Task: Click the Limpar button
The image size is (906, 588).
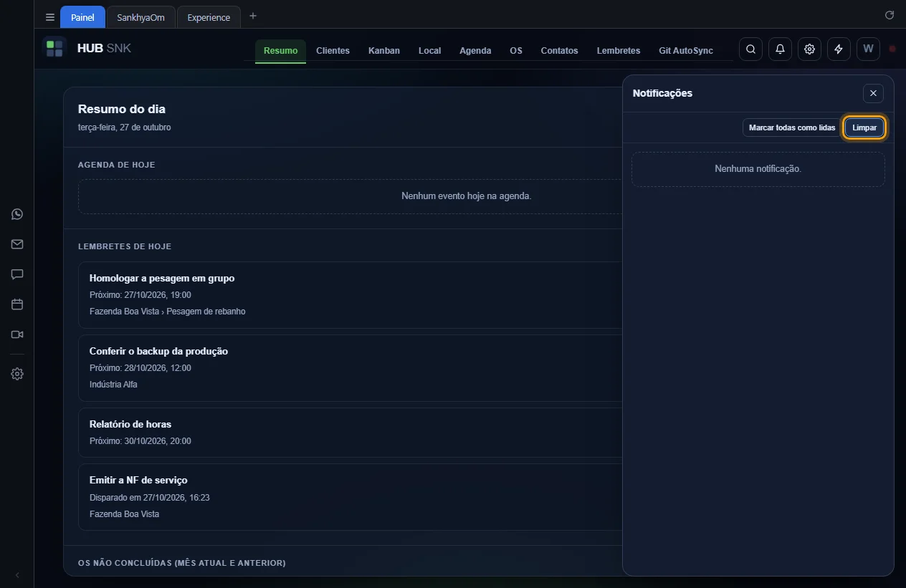Action: click(x=864, y=127)
